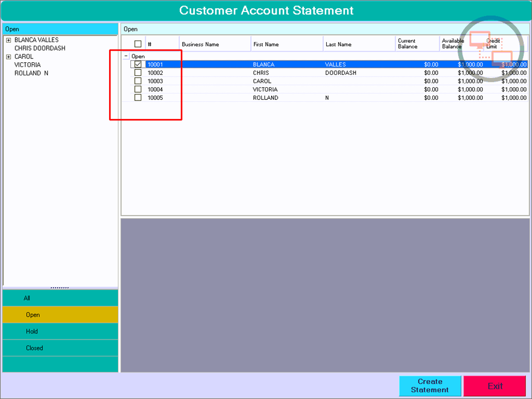Click first name VICTORIA in the table
532x399 pixels.
[265, 89]
